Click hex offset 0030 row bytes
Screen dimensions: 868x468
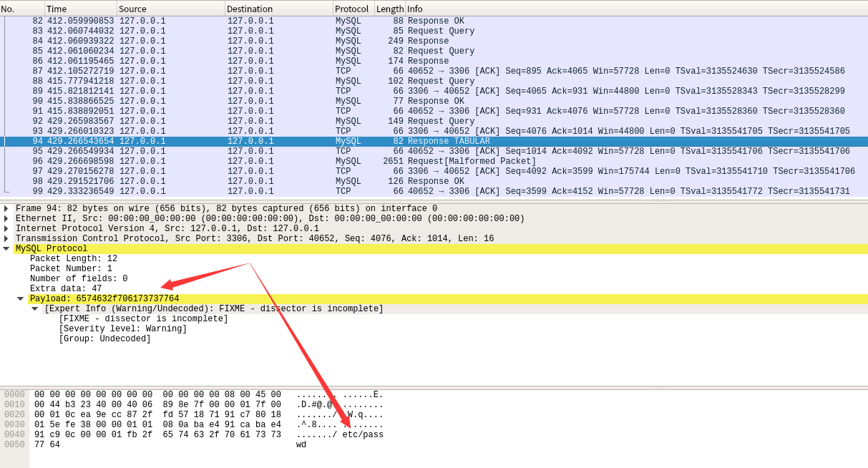157,425
